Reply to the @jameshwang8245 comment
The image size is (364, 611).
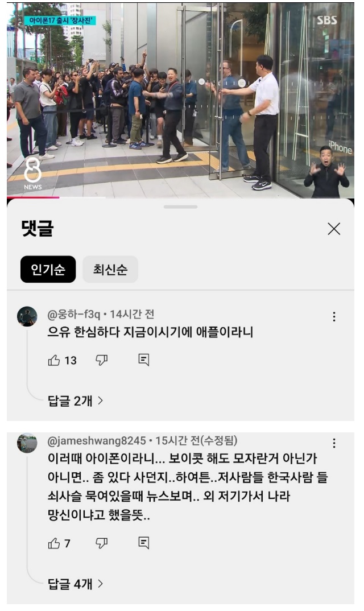coord(144,542)
